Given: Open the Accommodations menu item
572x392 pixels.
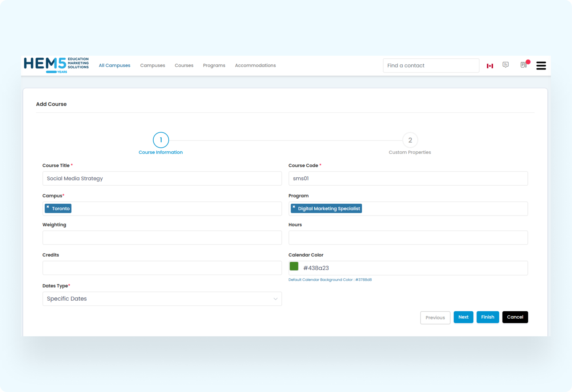Looking at the screenshot, I should (x=255, y=65).
